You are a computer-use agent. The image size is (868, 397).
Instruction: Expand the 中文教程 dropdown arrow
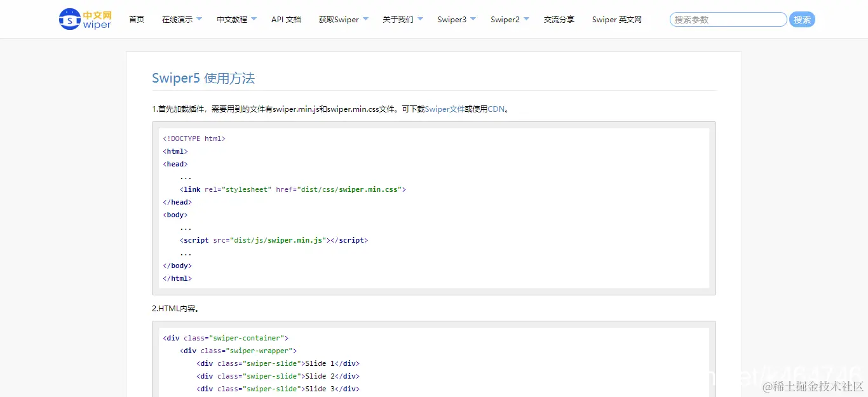click(x=254, y=19)
